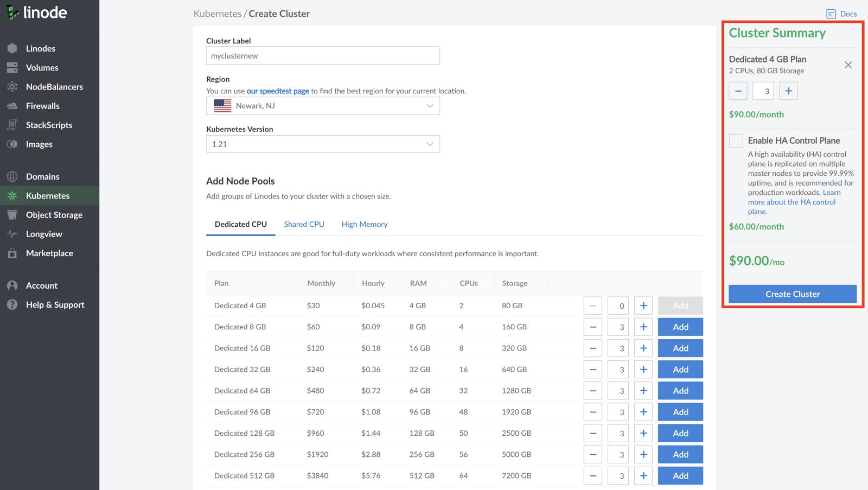Switch to the Shared CPU tab

pyautogui.click(x=304, y=224)
